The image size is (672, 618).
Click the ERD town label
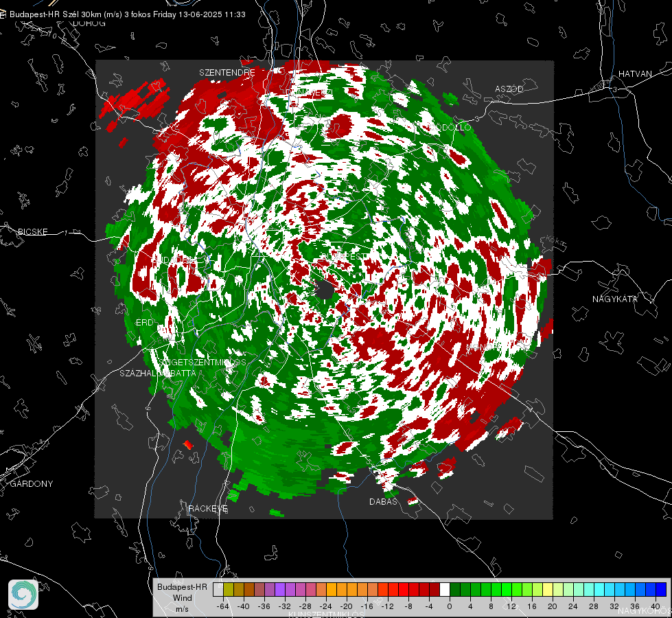pos(144,323)
